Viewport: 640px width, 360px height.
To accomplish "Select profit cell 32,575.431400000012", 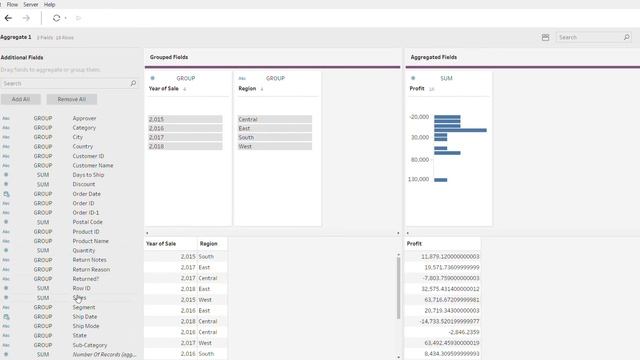I will 442,289.
